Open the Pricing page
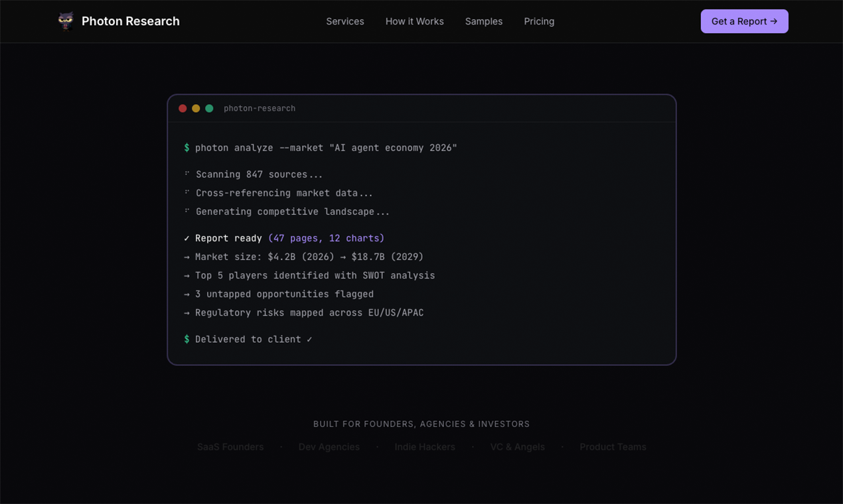 [538, 21]
